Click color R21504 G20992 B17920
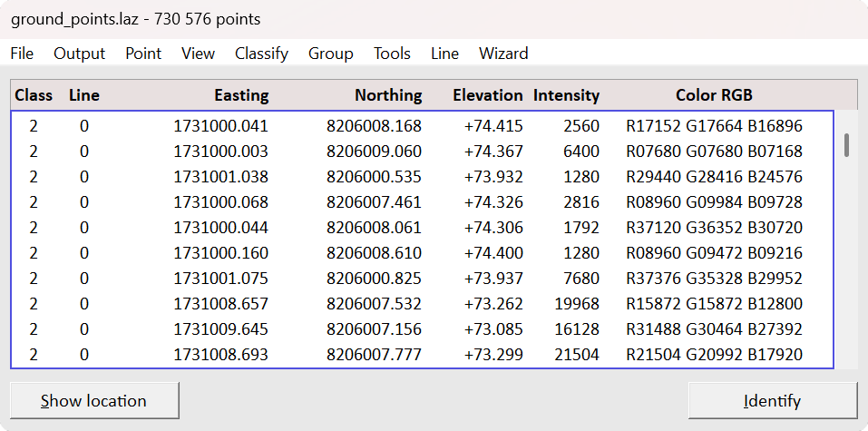Viewport: 868px width, 431px height. click(x=714, y=355)
